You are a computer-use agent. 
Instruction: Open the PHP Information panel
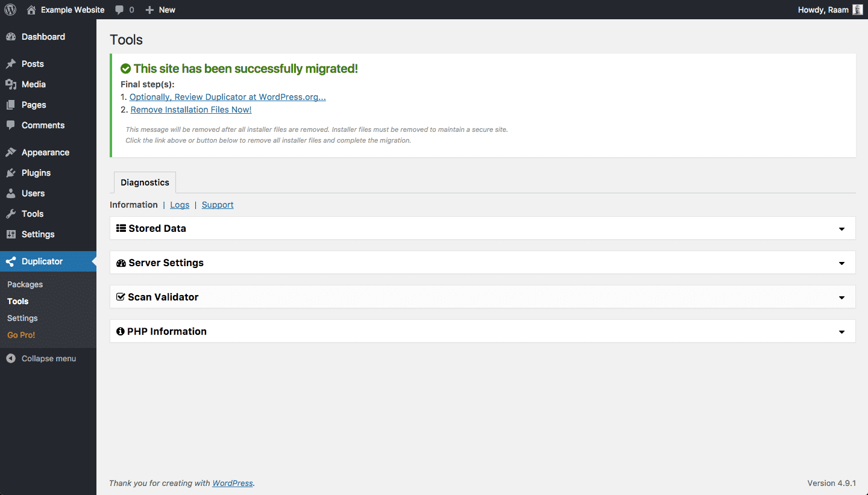point(482,331)
